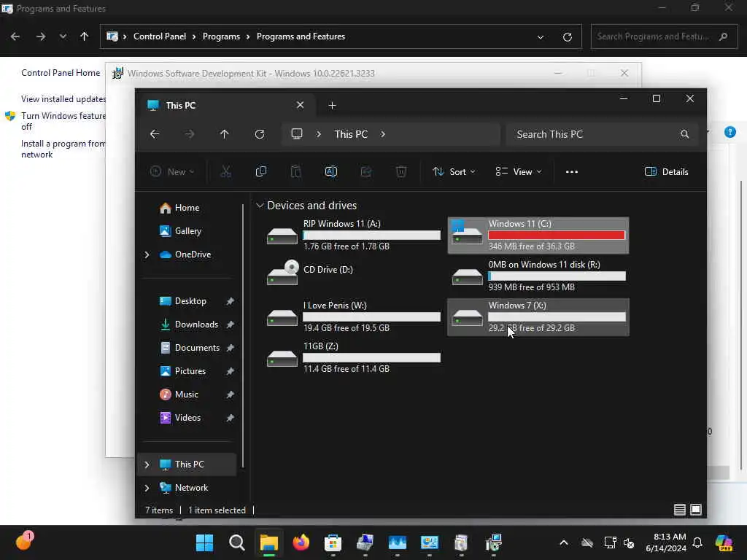The width and height of the screenshot is (747, 560).
Task: Open the View dropdown
Action: click(519, 172)
